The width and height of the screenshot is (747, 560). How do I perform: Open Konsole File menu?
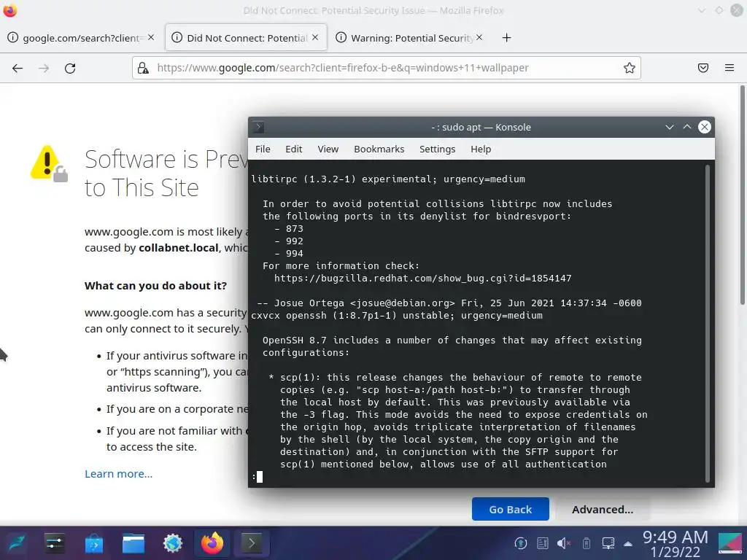click(263, 149)
